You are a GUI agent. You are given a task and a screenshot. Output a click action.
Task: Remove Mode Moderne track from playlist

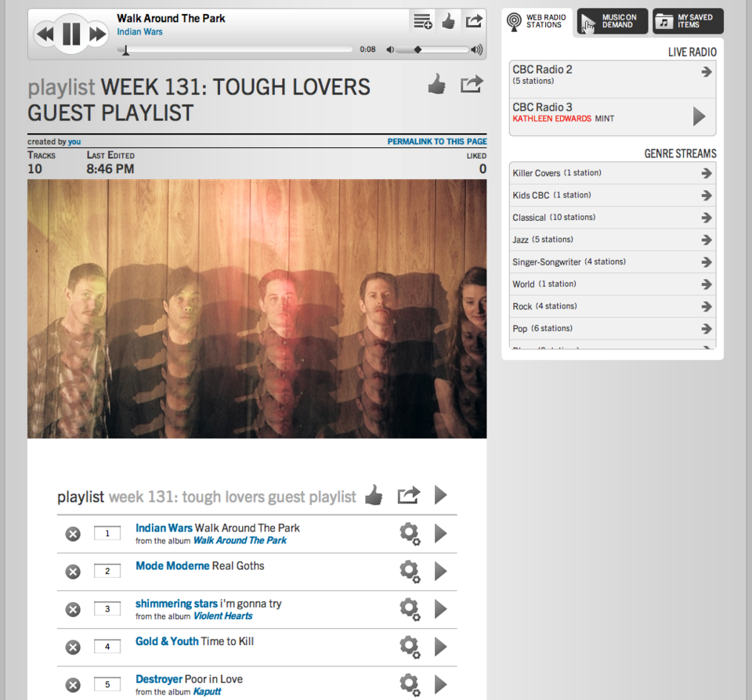[x=73, y=572]
